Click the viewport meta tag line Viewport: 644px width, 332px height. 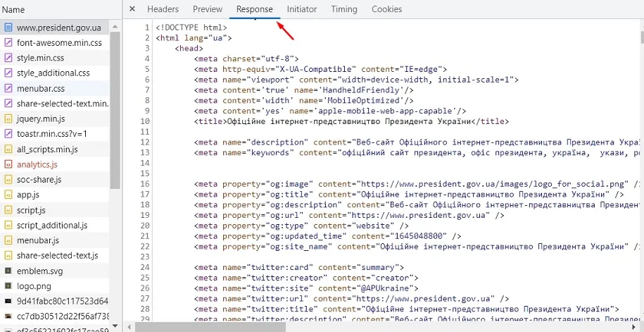357,80
